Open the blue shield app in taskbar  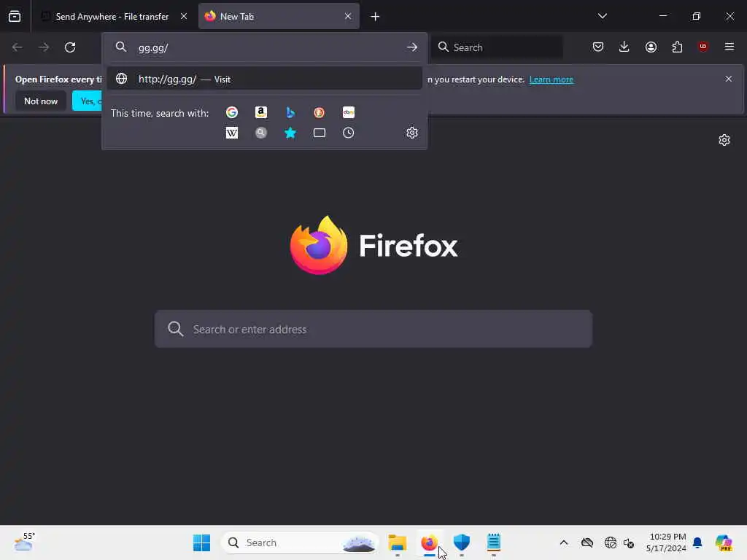(462, 542)
